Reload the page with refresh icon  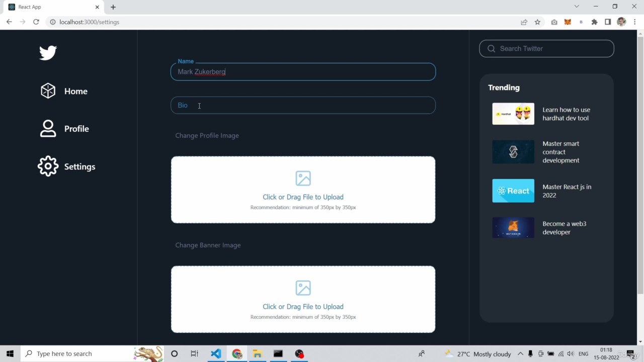point(36,22)
